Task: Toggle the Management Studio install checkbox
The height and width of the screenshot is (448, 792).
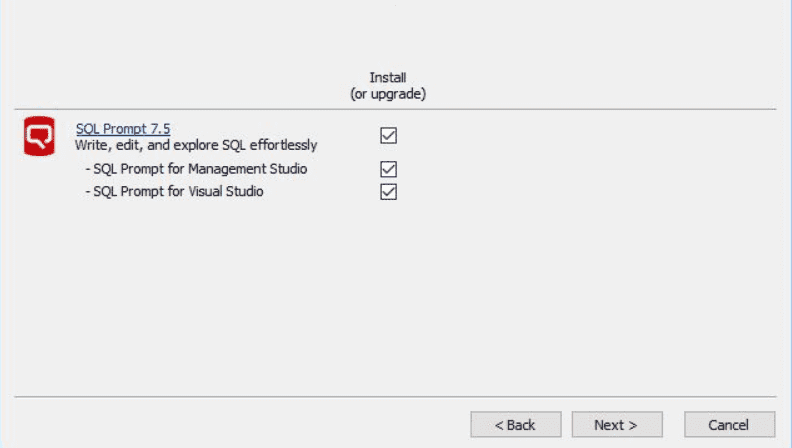Action: [x=388, y=169]
